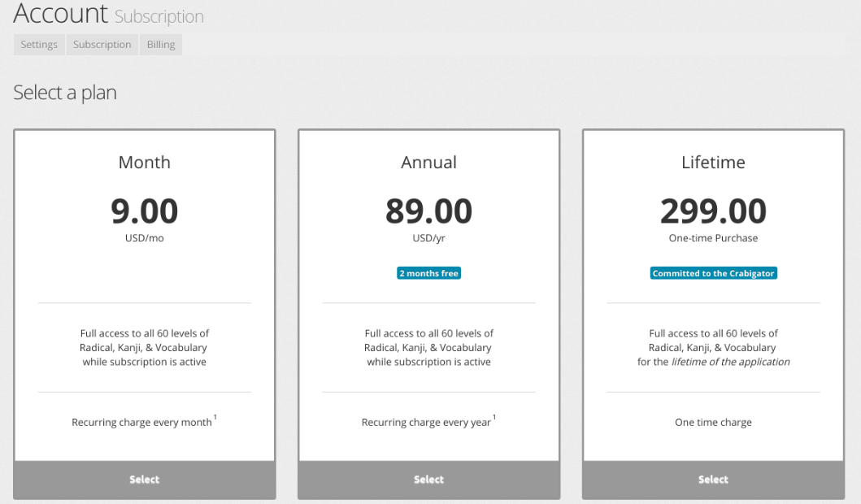Click the 'One time charge' text

713,423
